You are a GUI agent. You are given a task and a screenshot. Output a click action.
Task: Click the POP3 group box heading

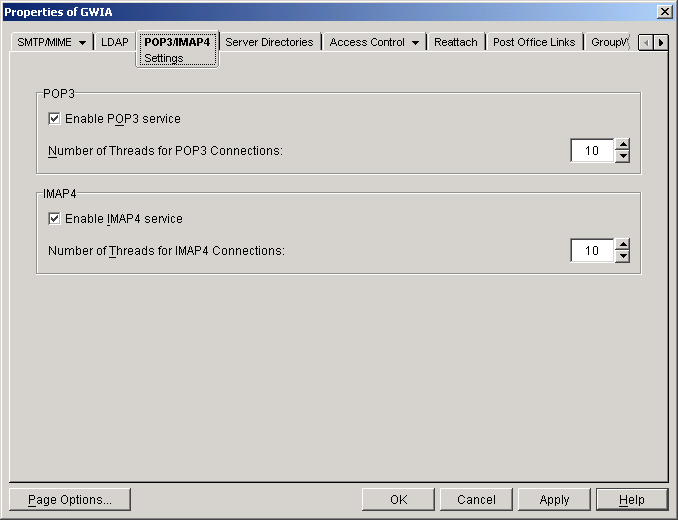(59, 94)
